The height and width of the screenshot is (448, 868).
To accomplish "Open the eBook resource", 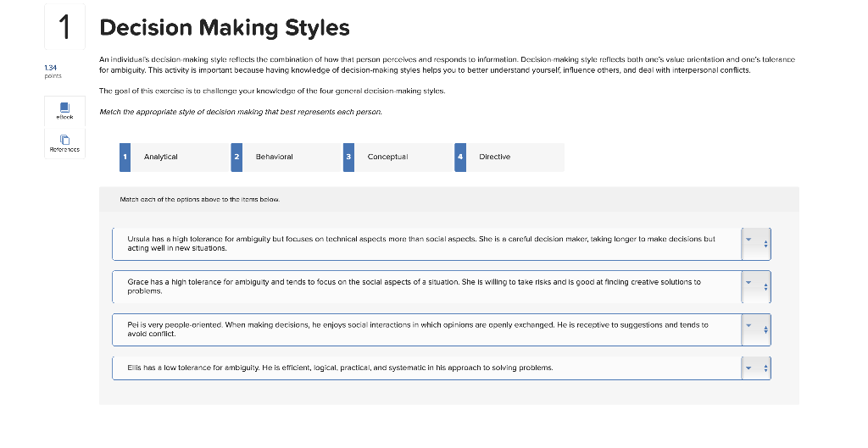I will pos(64,111).
